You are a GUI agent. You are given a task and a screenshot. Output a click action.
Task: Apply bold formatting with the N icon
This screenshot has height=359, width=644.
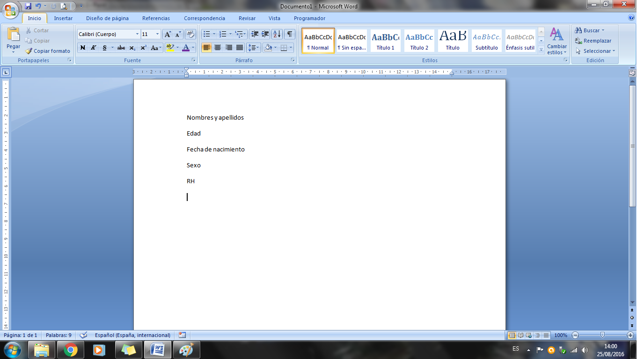coord(83,48)
